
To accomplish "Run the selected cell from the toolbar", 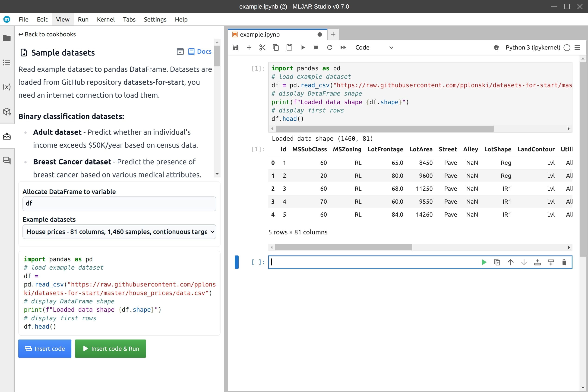I will click(x=303, y=47).
